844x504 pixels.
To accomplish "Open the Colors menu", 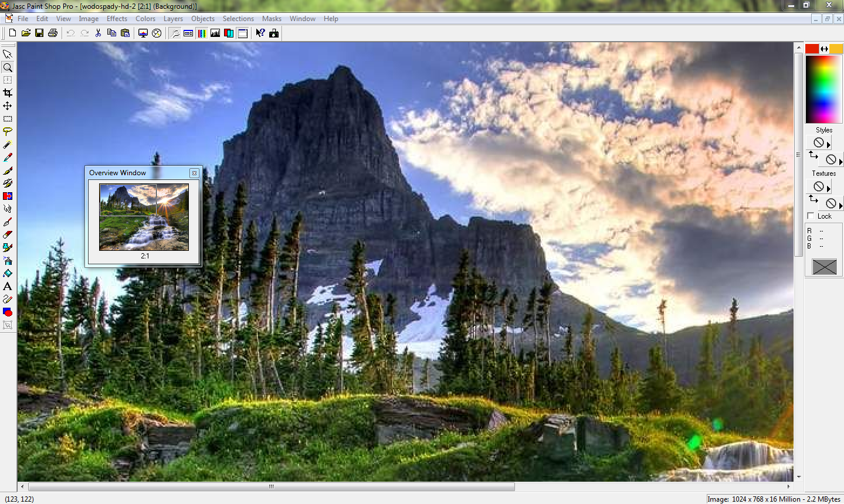I will pyautogui.click(x=145, y=19).
